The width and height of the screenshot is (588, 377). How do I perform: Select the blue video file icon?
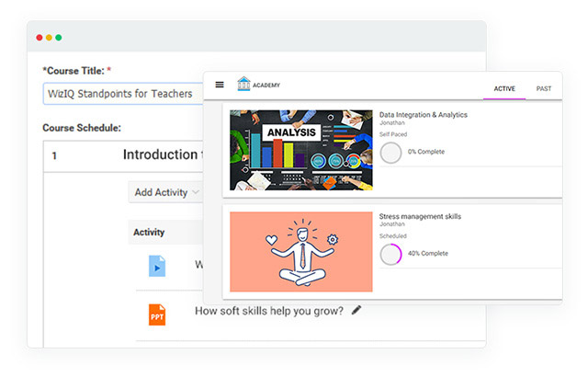157,266
